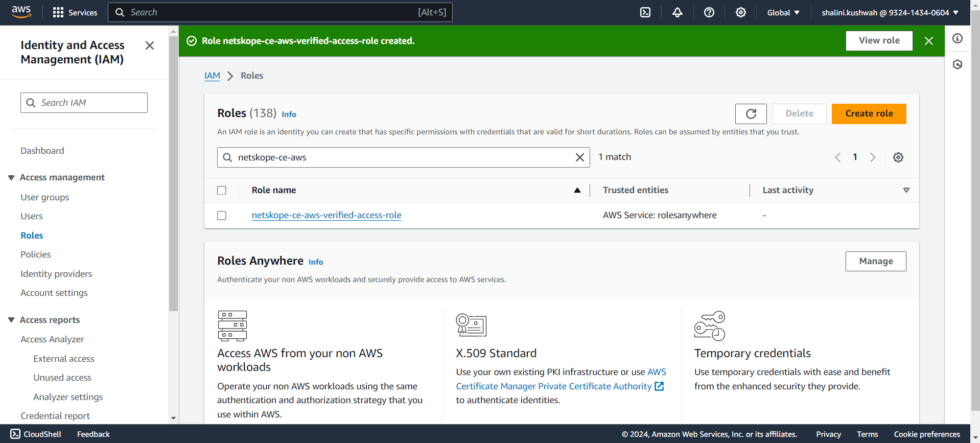Screen dimensions: 980x443
Task: Click the AWS logo home icon
Action: 21,12
